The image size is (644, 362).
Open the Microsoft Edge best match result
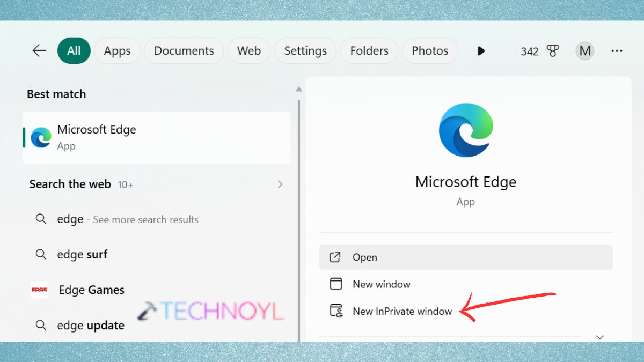(x=156, y=137)
